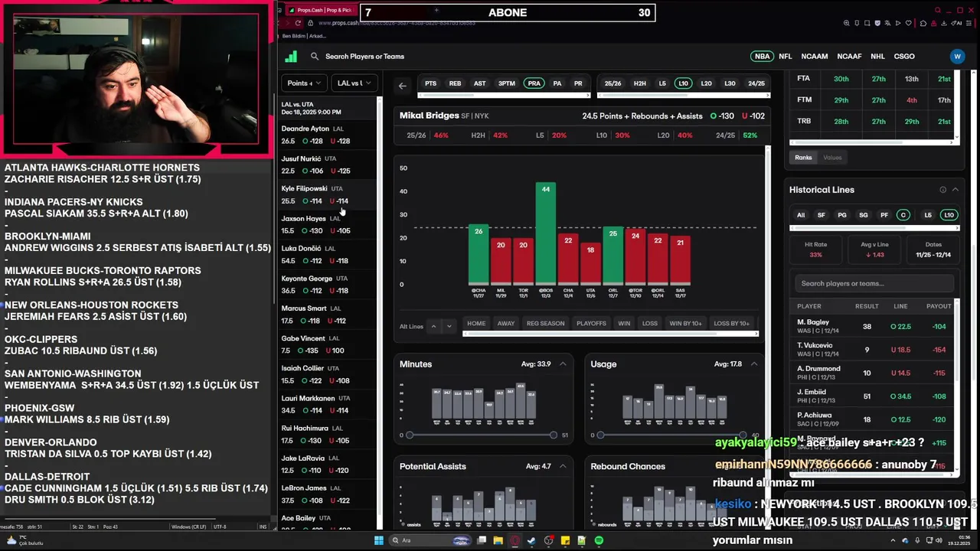
Task: Select the AST stat toggle
Action: click(479, 83)
